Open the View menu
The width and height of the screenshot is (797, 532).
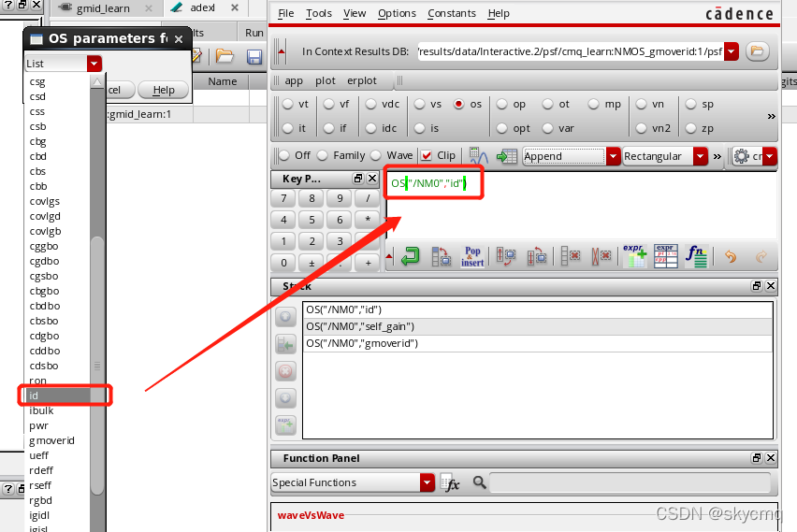click(x=355, y=13)
